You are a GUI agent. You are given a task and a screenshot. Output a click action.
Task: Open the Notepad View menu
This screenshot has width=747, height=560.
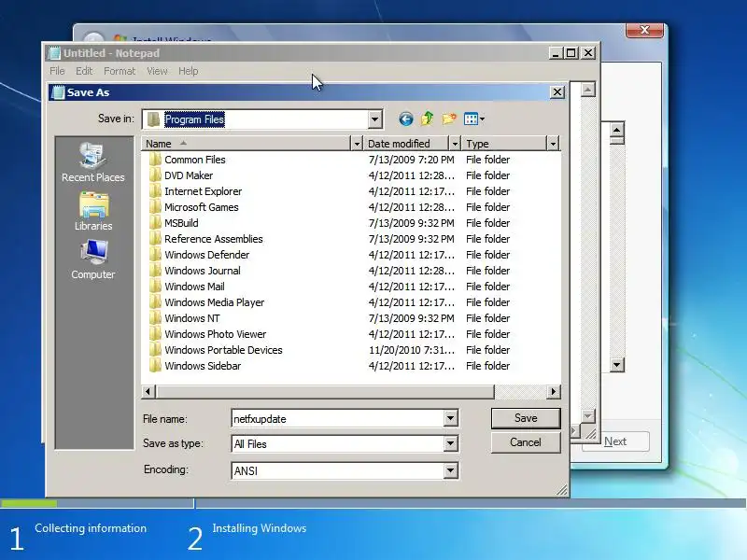click(157, 71)
